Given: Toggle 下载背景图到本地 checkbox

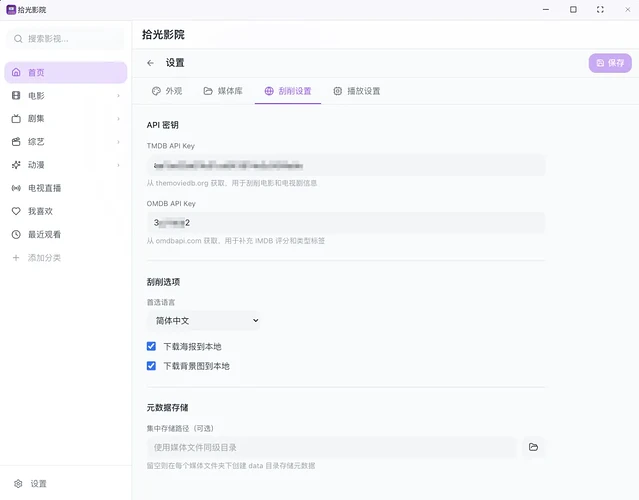Looking at the screenshot, I should tap(152, 366).
